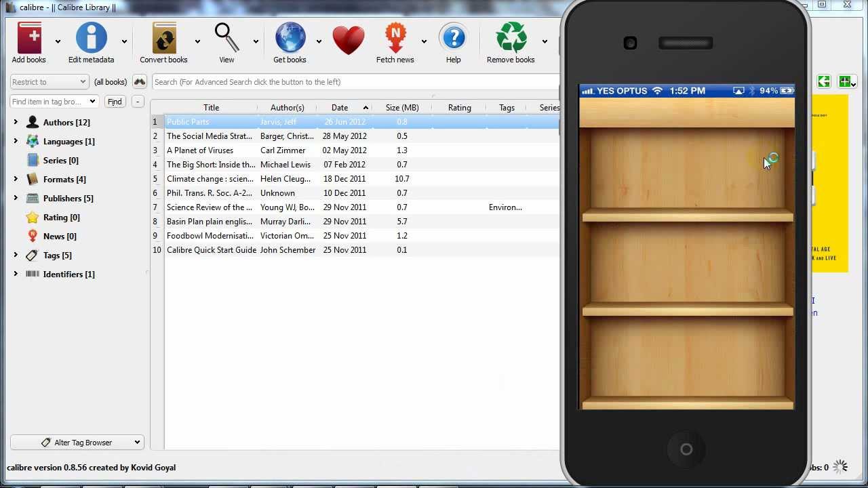
Task: Click the calibre title bar app icon
Action: click(x=10, y=7)
